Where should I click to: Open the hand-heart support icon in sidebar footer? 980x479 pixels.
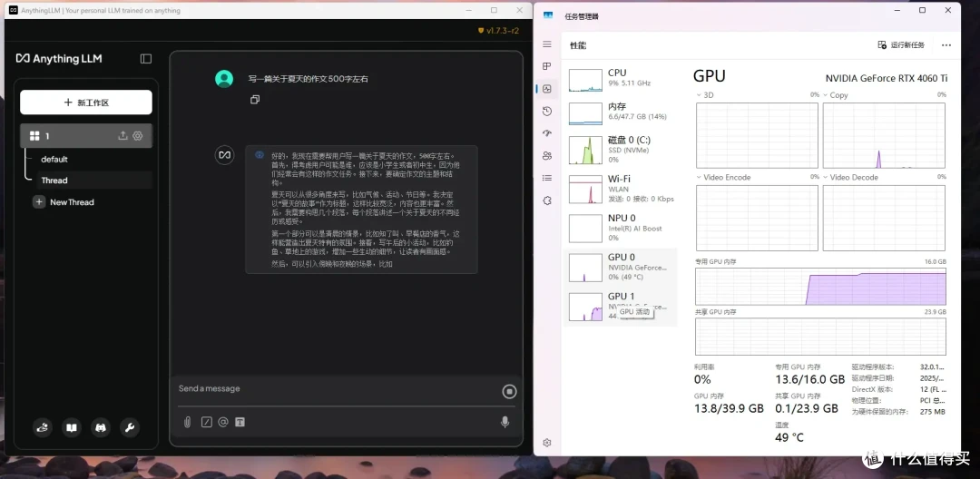pos(43,428)
